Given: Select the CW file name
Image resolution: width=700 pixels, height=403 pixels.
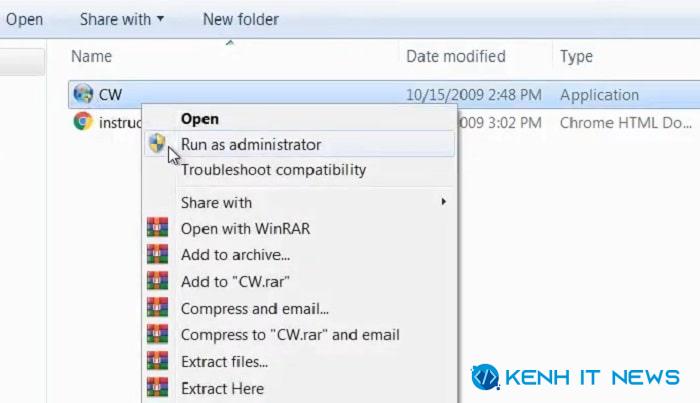Looking at the screenshot, I should (x=110, y=95).
